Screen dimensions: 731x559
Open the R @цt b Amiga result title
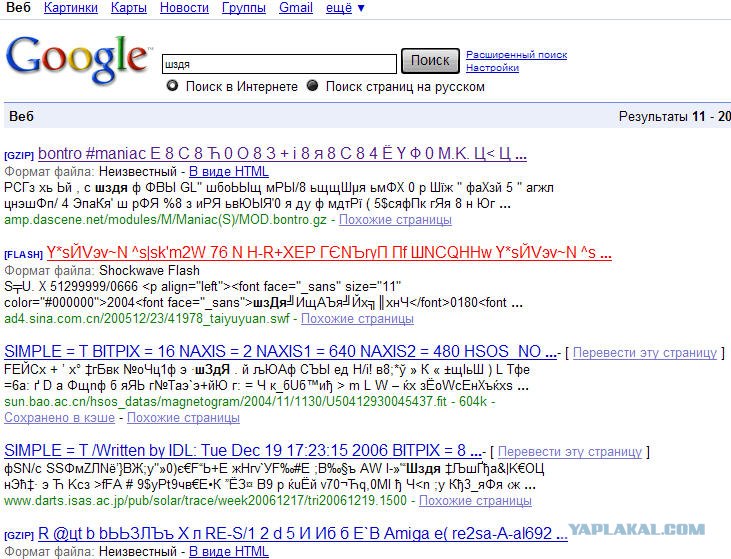[x=303, y=533]
